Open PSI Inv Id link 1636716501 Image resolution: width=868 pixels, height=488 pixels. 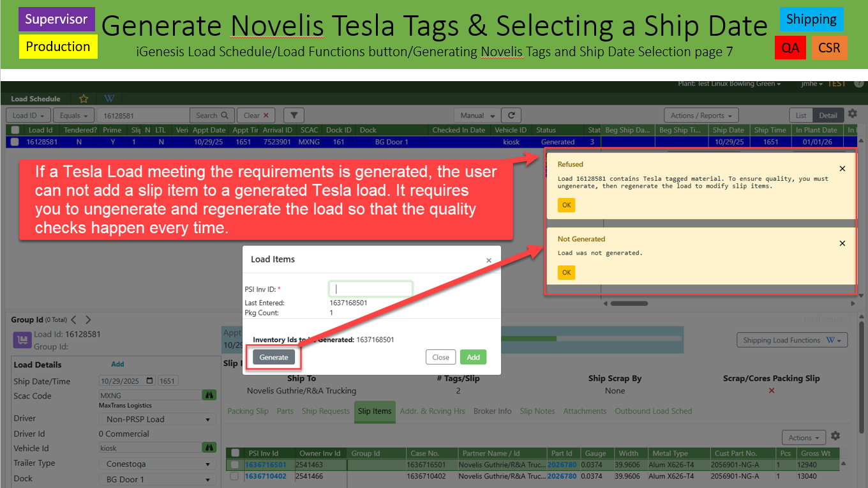coord(266,465)
